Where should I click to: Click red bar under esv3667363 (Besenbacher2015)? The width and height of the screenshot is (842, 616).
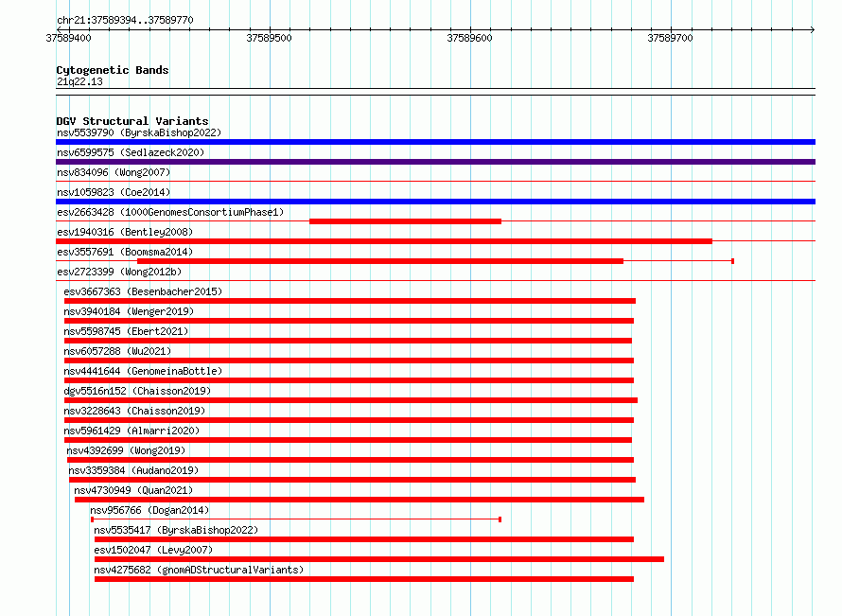coord(350,301)
